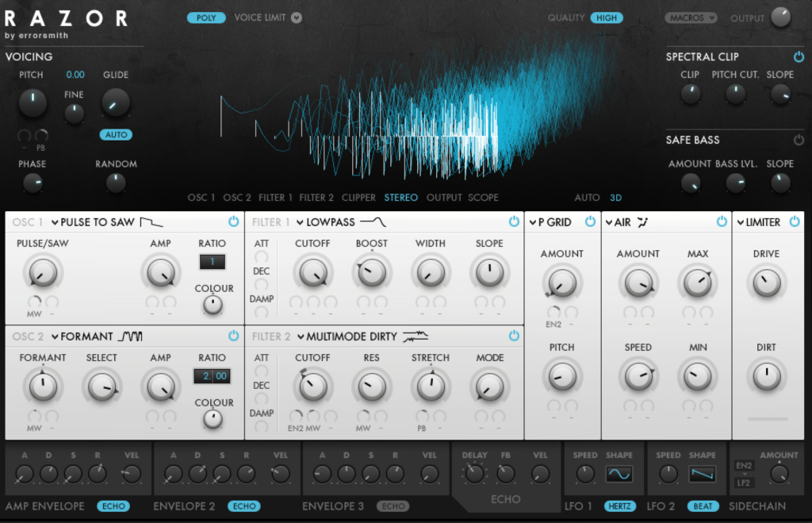Screen dimensions: 812x523
Task: Open the Macros dropdown
Action: pyautogui.click(x=690, y=17)
